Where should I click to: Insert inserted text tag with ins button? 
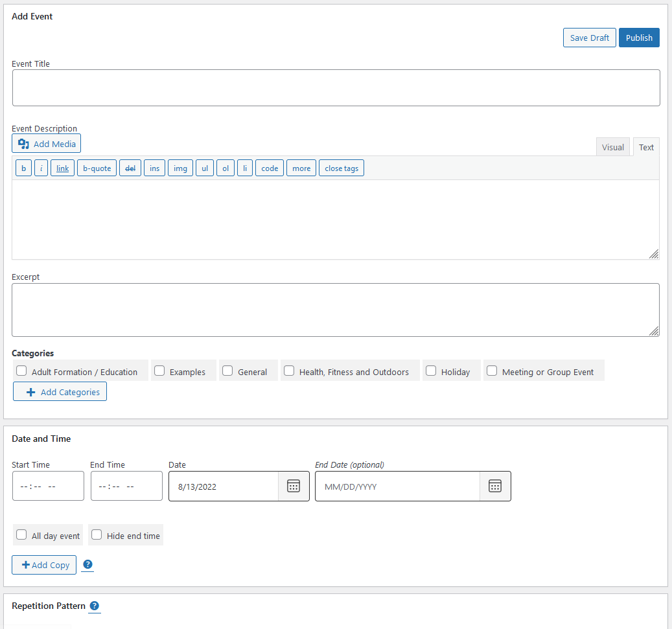click(x=155, y=168)
